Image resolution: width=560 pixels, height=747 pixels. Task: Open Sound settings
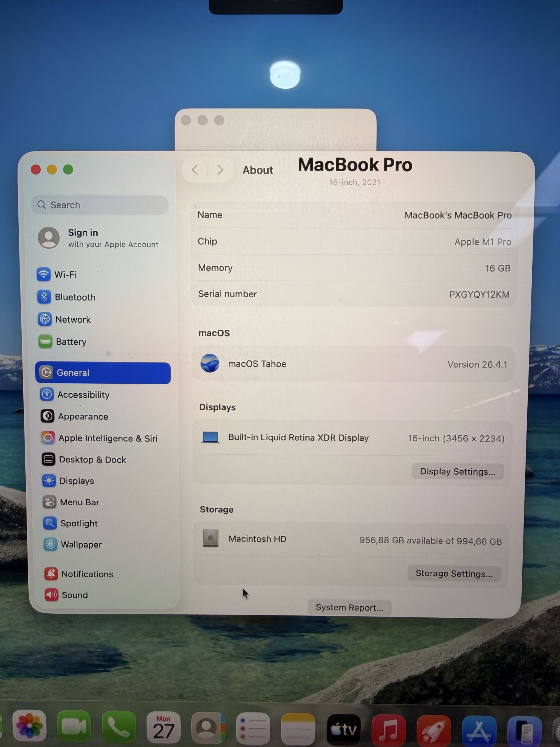coord(66,595)
